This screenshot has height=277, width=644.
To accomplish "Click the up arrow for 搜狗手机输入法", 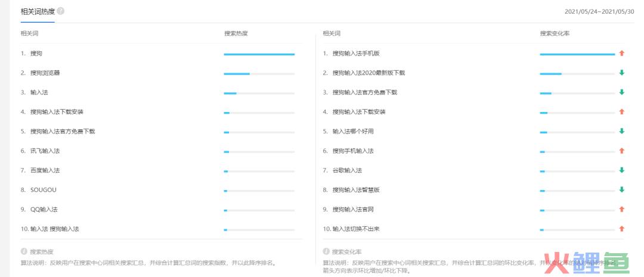I will (622, 151).
